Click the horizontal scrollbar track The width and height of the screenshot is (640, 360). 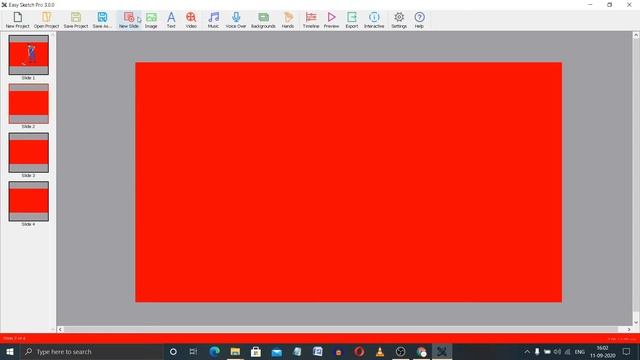[341, 329]
